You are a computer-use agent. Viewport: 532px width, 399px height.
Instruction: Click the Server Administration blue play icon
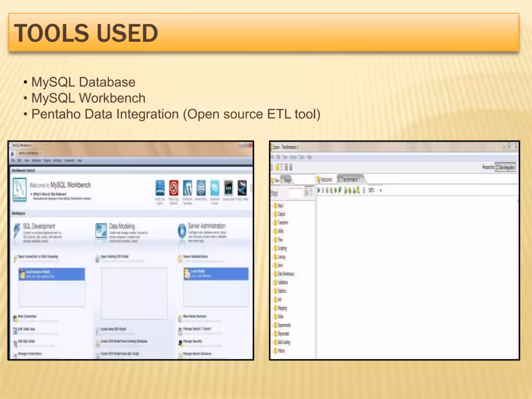(x=182, y=231)
